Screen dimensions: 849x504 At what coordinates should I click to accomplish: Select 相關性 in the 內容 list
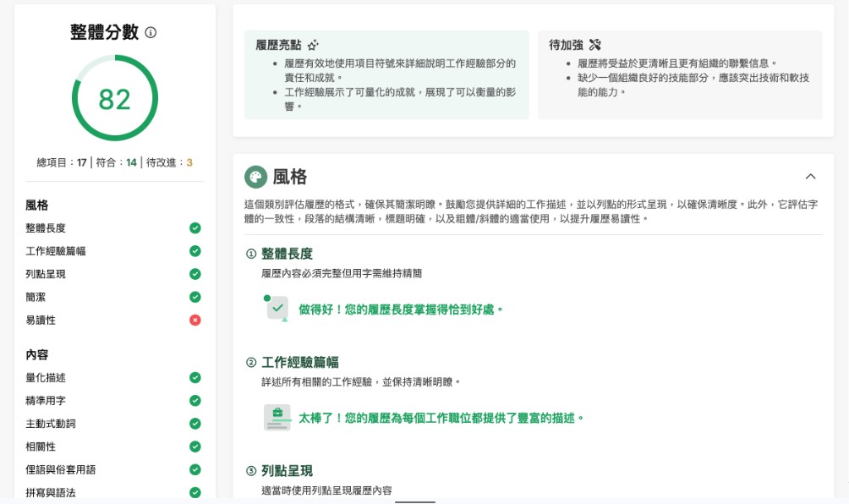coord(41,446)
